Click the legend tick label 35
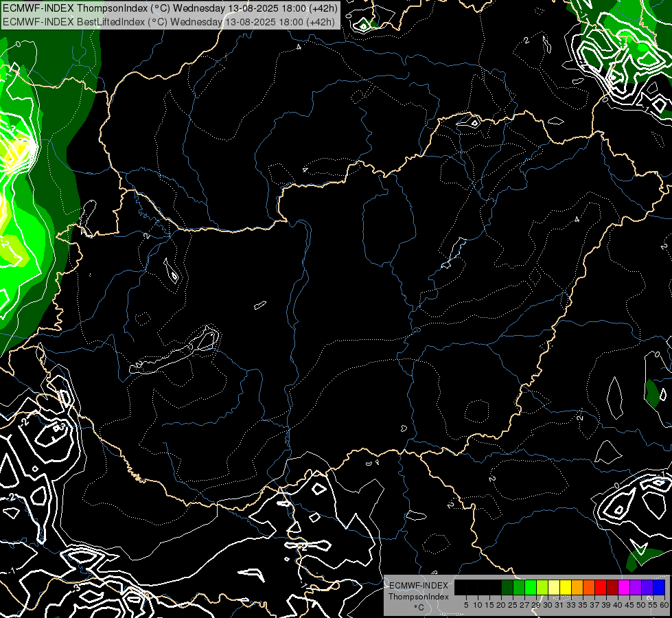Viewport: 672px width, 618px height. click(583, 605)
